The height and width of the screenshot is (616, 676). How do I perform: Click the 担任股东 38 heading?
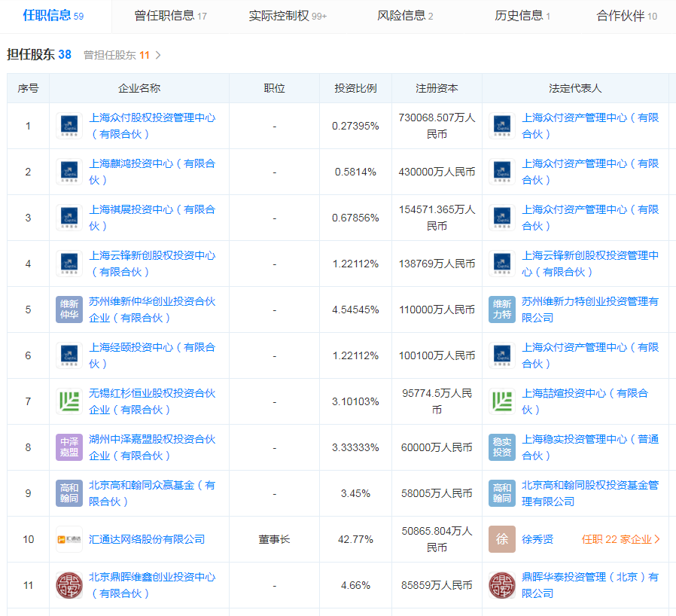click(x=39, y=54)
